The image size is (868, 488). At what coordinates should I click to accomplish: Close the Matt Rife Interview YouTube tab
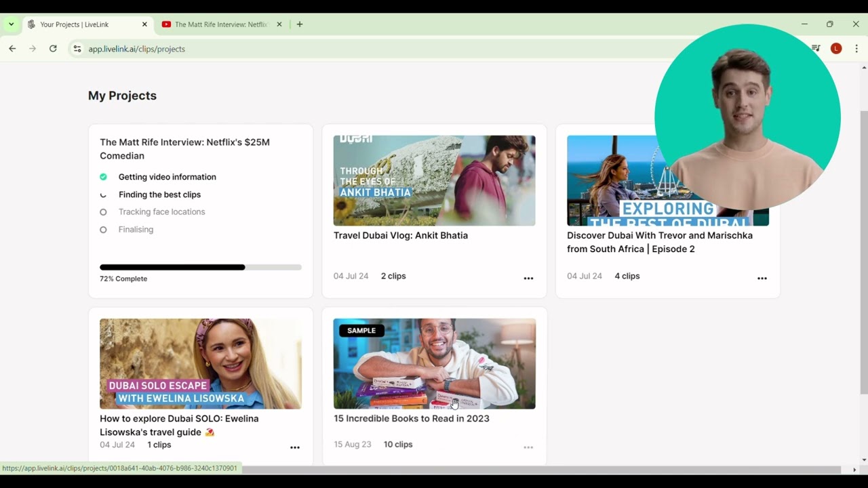coord(279,24)
